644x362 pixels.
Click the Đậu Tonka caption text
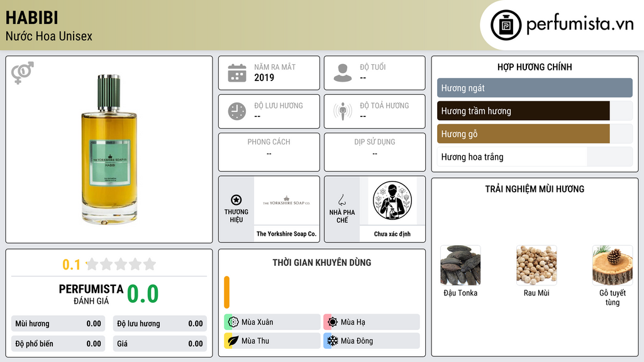click(460, 293)
